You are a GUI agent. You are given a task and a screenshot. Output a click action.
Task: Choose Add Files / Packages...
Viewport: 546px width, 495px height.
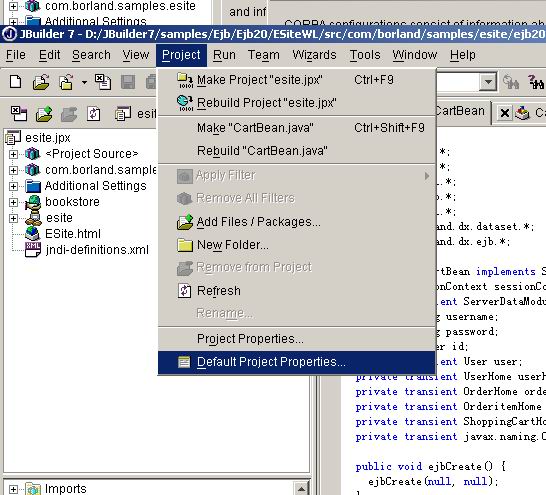pos(296,222)
